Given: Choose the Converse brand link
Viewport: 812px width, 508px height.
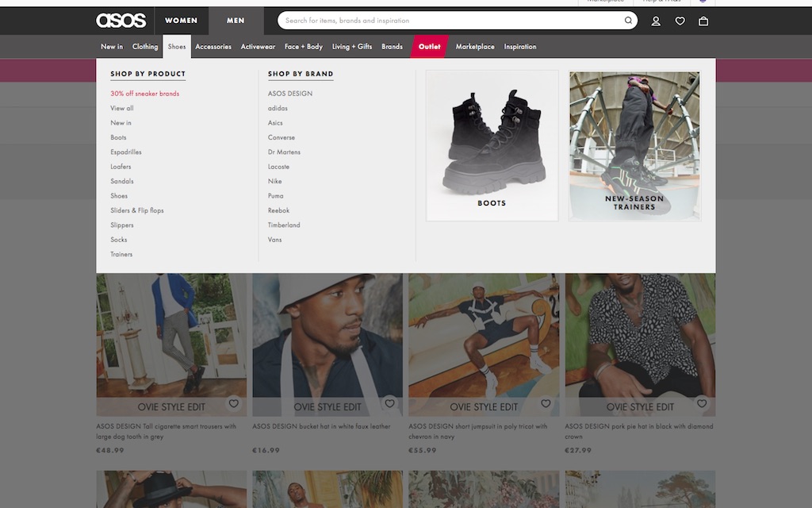Looking at the screenshot, I should 282,137.
